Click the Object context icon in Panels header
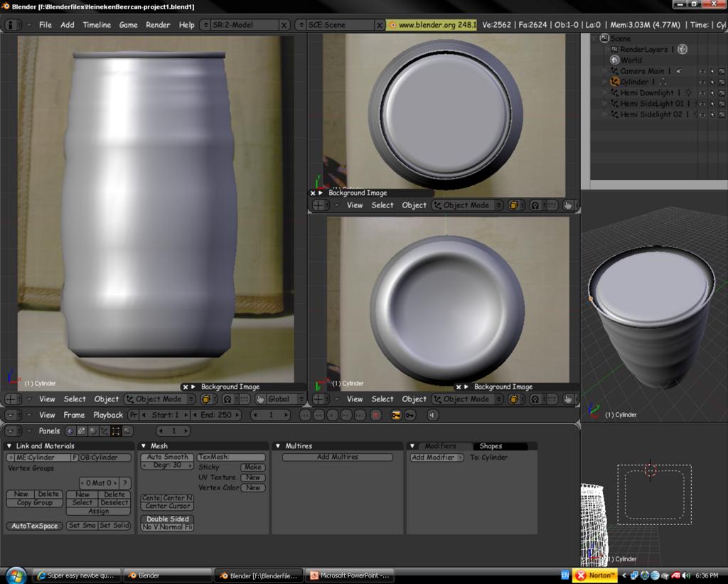Image resolution: width=728 pixels, height=584 pixels. [105, 431]
